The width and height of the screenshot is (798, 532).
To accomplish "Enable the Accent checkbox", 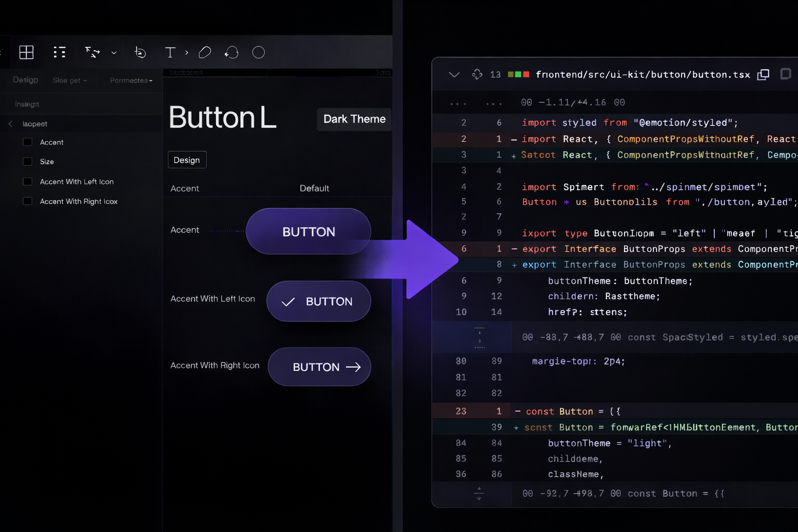I will point(27,142).
